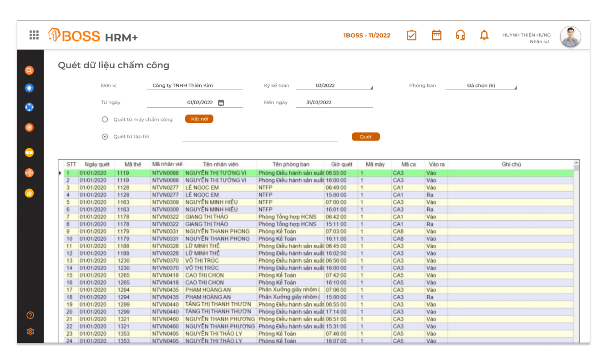Click the 'Tên nhân viên' column header
Screen dimensions: 607x364
(x=221, y=164)
